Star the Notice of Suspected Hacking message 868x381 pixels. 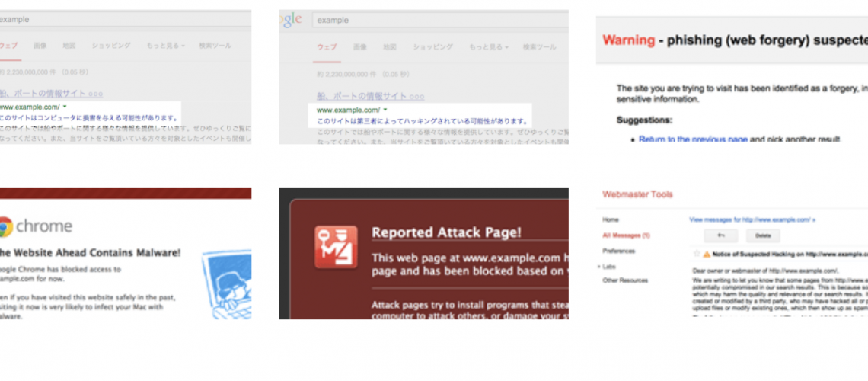(697, 254)
